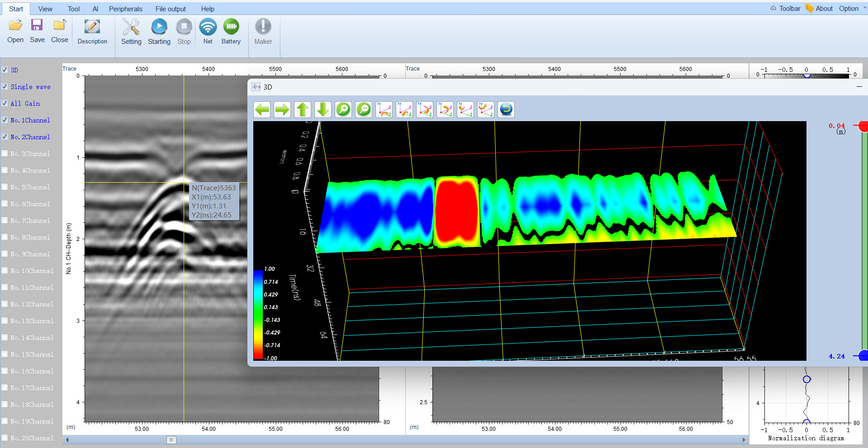Click the second Z-axis rotation icon
Screen dimensions: 868x448
tap(486, 109)
